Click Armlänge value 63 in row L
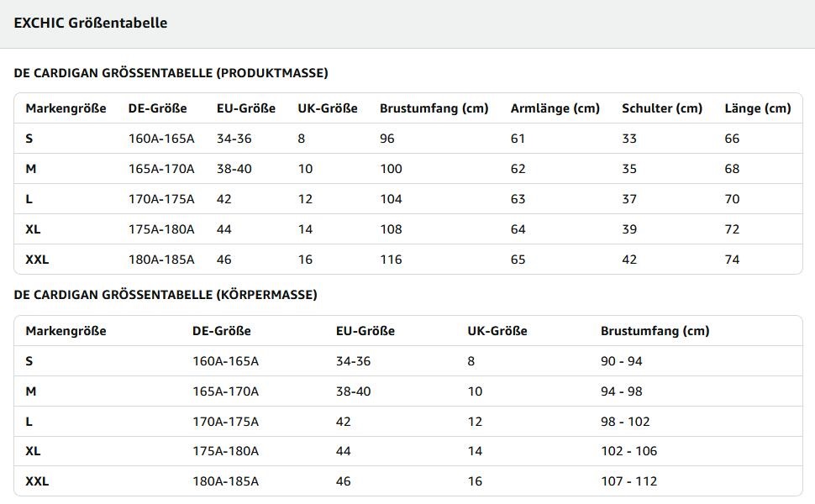815x504 pixels. [x=518, y=199]
